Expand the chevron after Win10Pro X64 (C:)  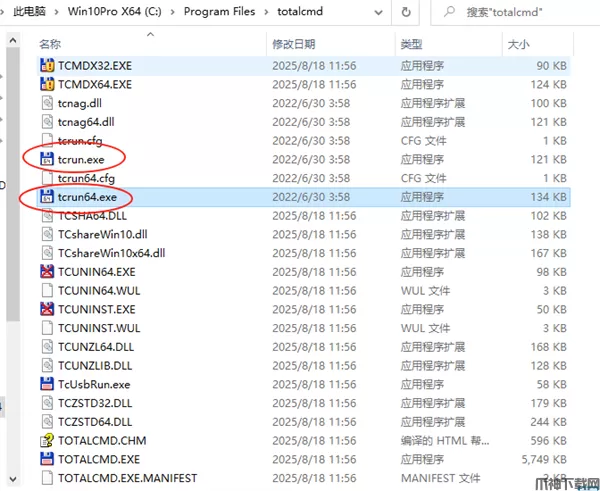coord(173,12)
